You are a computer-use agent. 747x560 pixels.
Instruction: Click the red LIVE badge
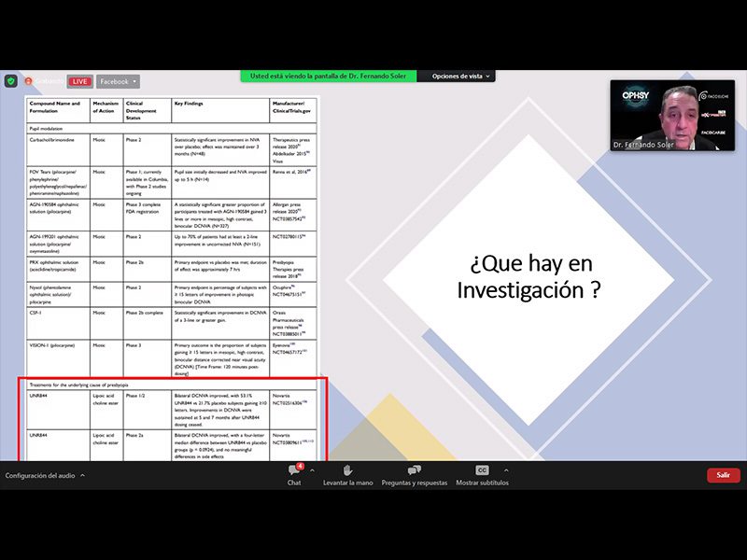80,81
